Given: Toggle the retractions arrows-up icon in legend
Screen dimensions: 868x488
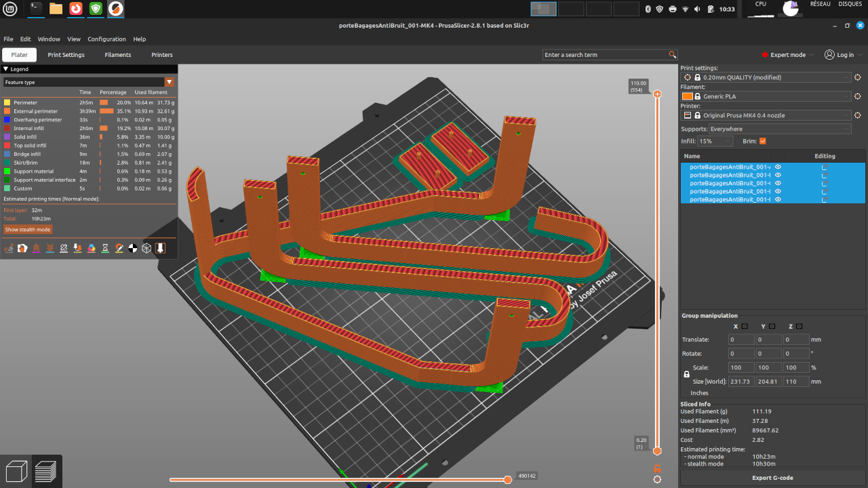Looking at the screenshot, I should (36, 249).
